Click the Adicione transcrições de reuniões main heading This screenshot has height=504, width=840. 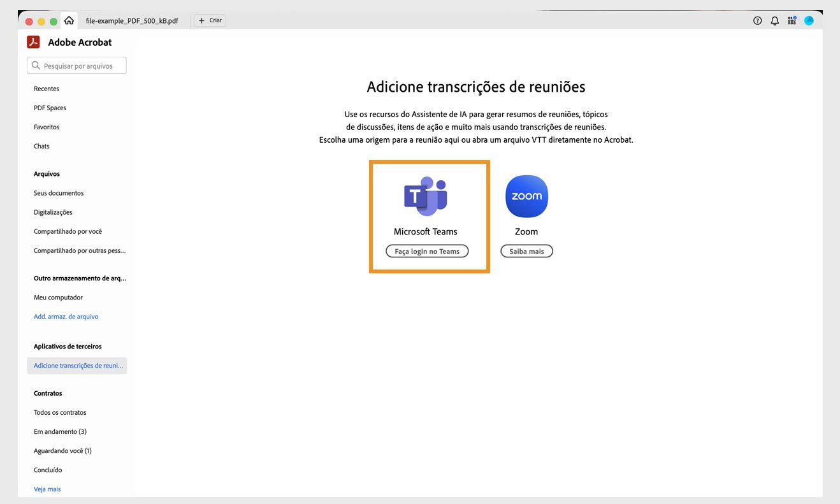(x=476, y=87)
